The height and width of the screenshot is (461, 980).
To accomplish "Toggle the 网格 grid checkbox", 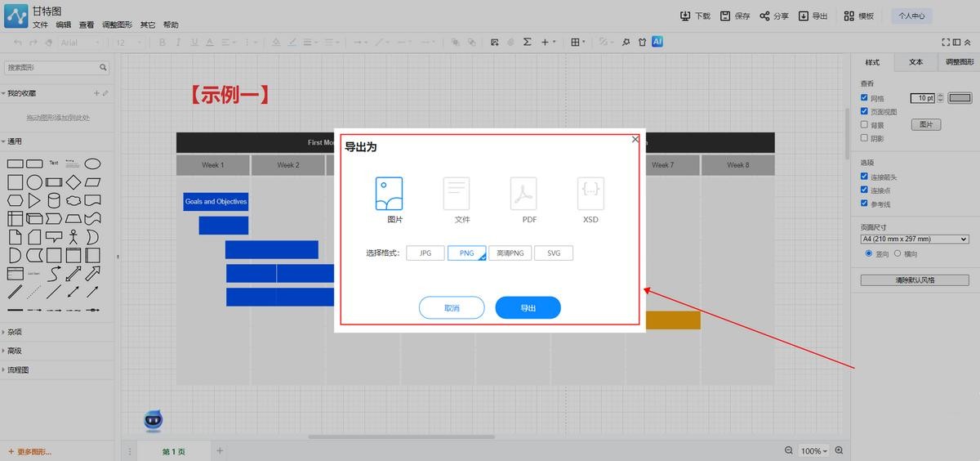I will pyautogui.click(x=865, y=98).
